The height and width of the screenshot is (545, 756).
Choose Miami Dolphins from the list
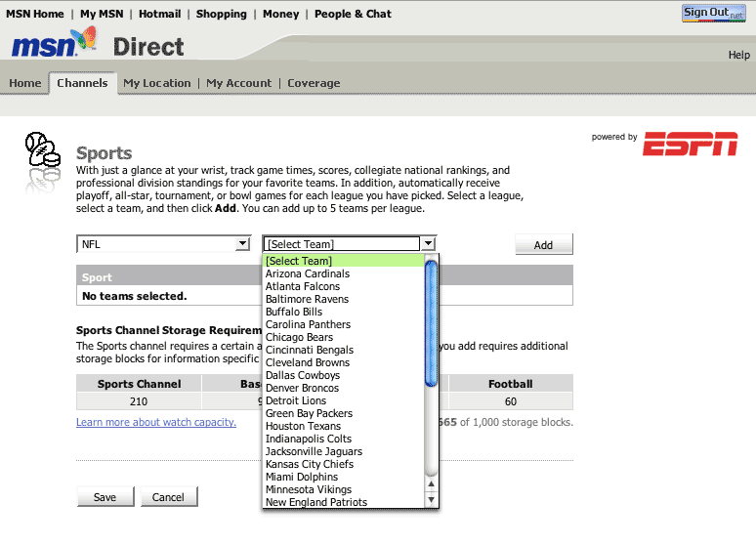coord(344,477)
